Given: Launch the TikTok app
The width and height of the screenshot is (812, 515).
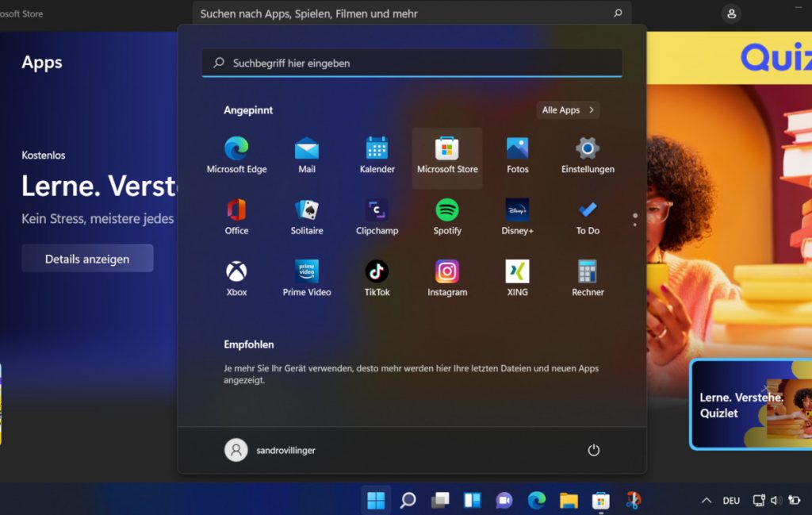Looking at the screenshot, I should [377, 279].
